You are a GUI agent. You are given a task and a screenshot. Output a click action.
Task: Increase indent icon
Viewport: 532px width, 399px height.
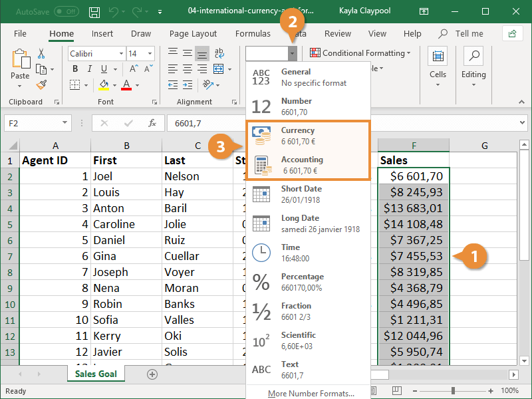(x=188, y=85)
